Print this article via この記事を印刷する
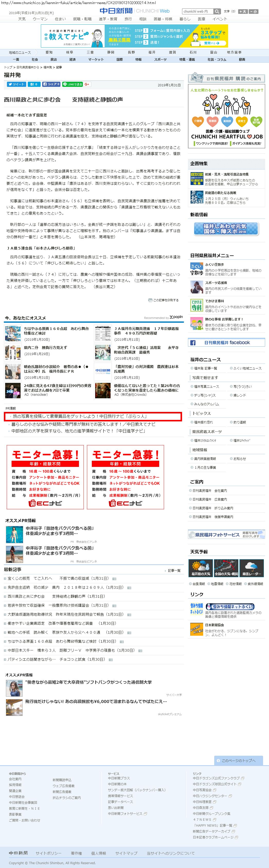 (x=164, y=300)
